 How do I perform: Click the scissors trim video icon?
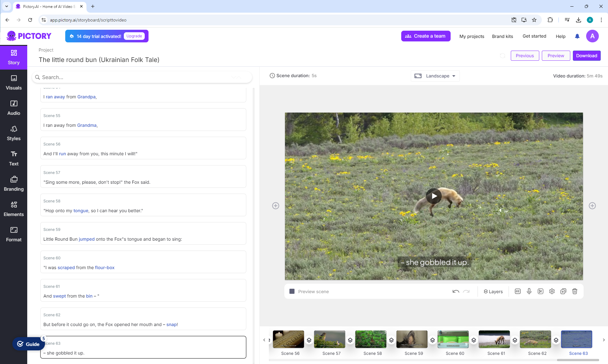tap(540, 291)
